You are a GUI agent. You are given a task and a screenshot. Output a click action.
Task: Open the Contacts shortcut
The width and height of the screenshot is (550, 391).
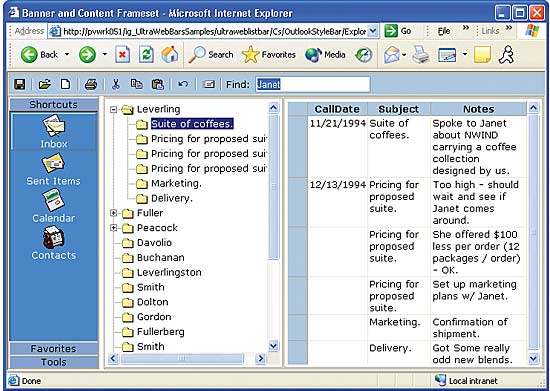point(53,243)
